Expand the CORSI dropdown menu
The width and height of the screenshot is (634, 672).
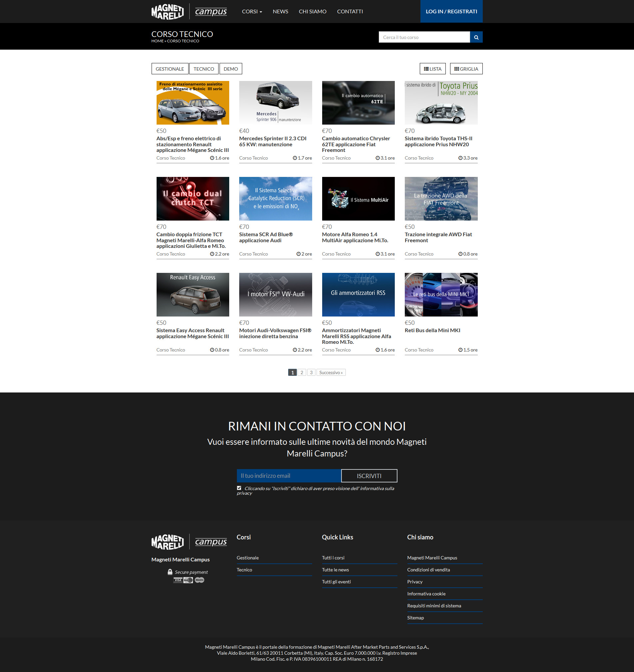point(252,11)
